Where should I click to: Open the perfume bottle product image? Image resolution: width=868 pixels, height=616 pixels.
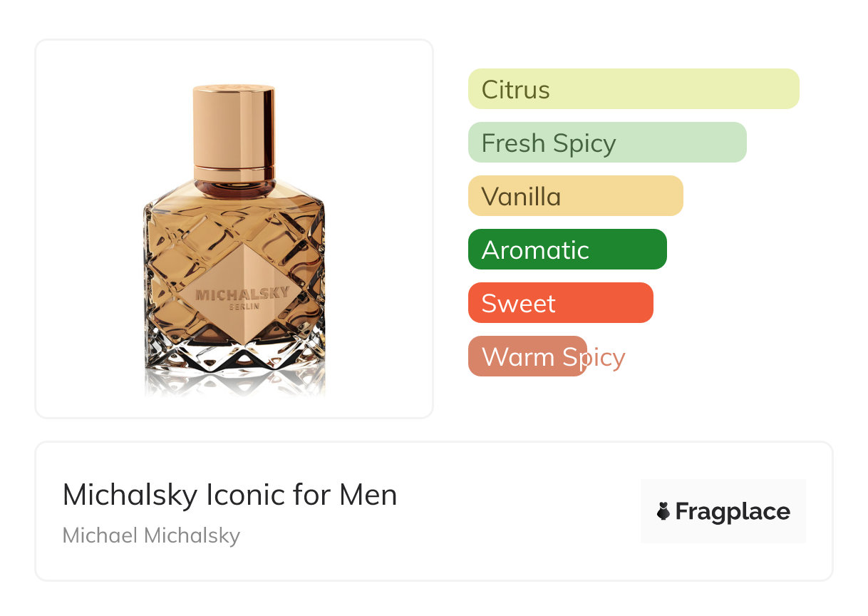click(234, 228)
